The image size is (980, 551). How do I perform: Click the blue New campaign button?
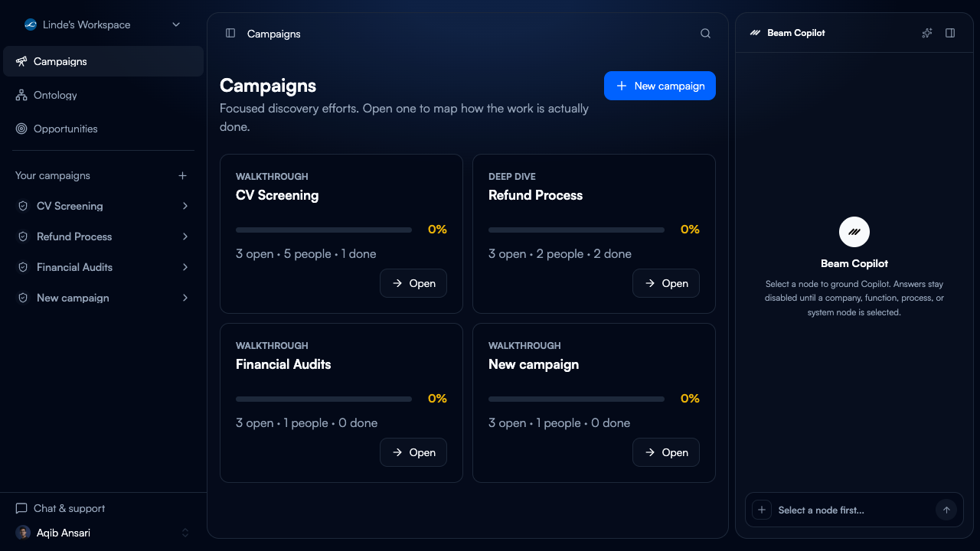(x=660, y=86)
